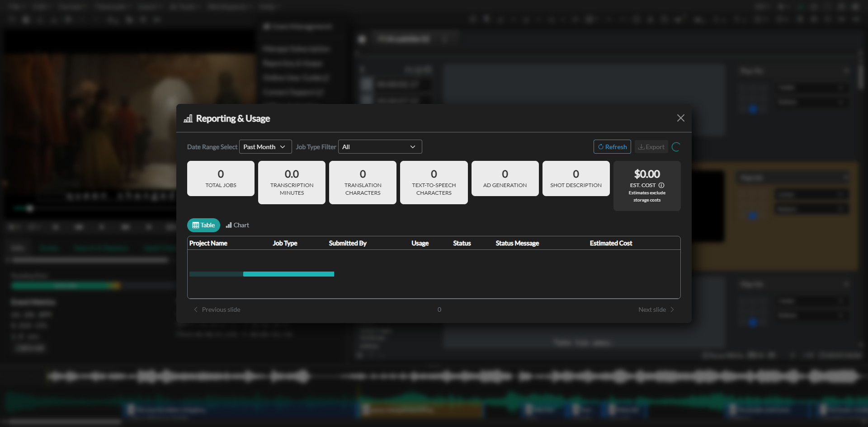Click the Project Name column header
868x427 pixels.
pos(208,243)
